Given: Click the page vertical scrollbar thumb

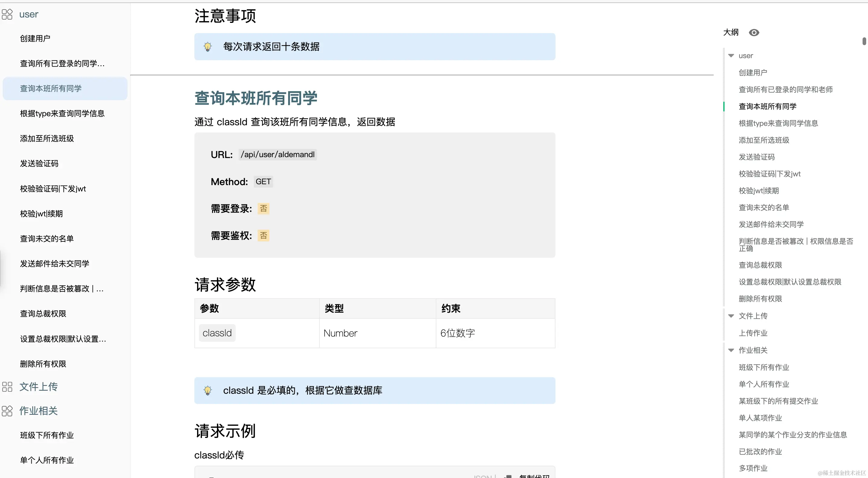Looking at the screenshot, I should (864, 41).
